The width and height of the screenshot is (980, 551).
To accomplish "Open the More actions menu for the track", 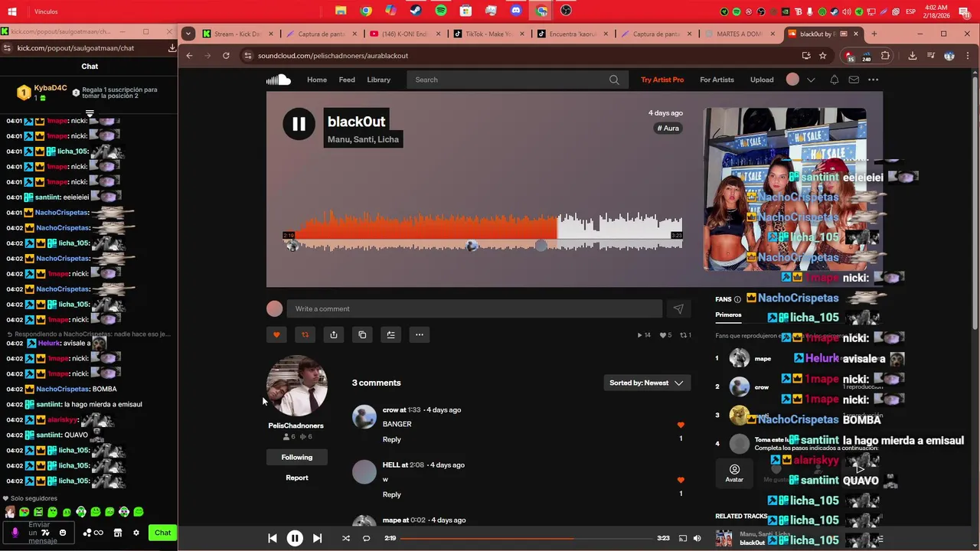I will tap(419, 334).
